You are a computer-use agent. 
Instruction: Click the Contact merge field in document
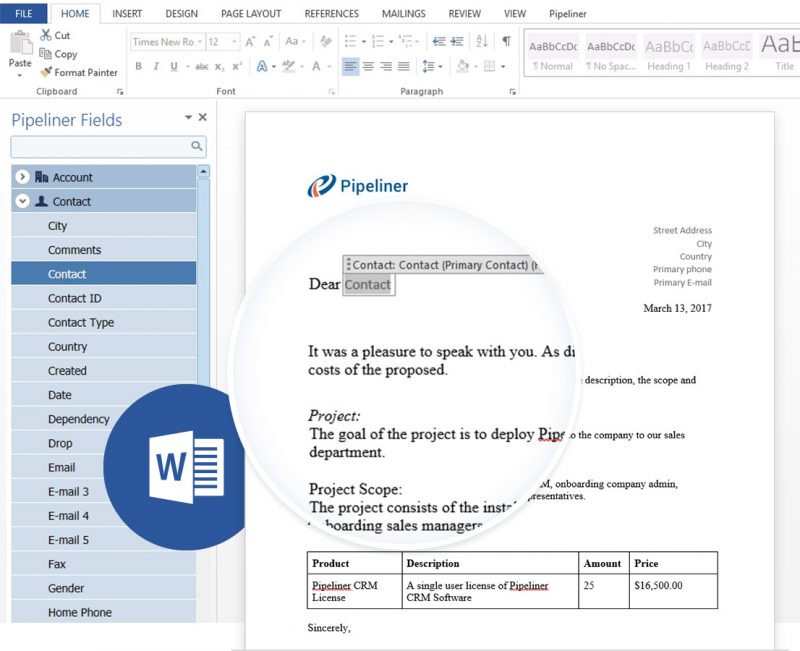(x=368, y=285)
